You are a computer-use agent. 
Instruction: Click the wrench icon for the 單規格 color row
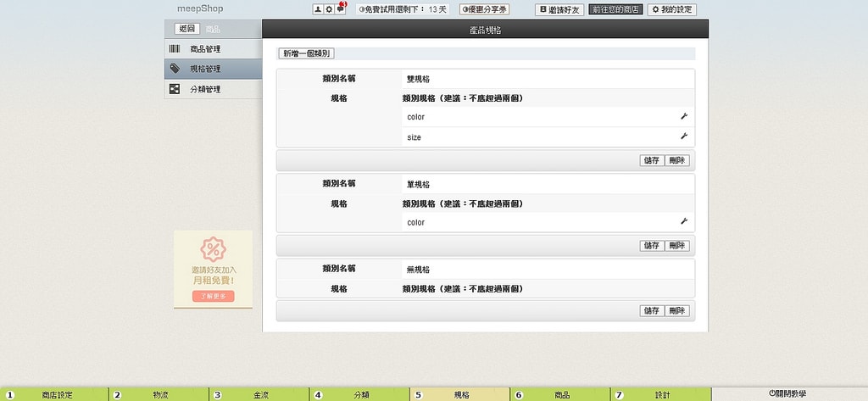coord(683,222)
